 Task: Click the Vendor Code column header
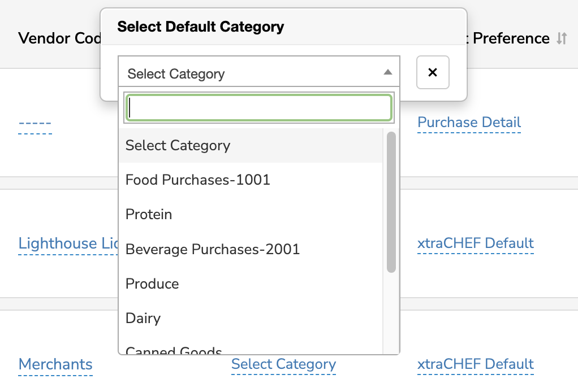coord(59,38)
